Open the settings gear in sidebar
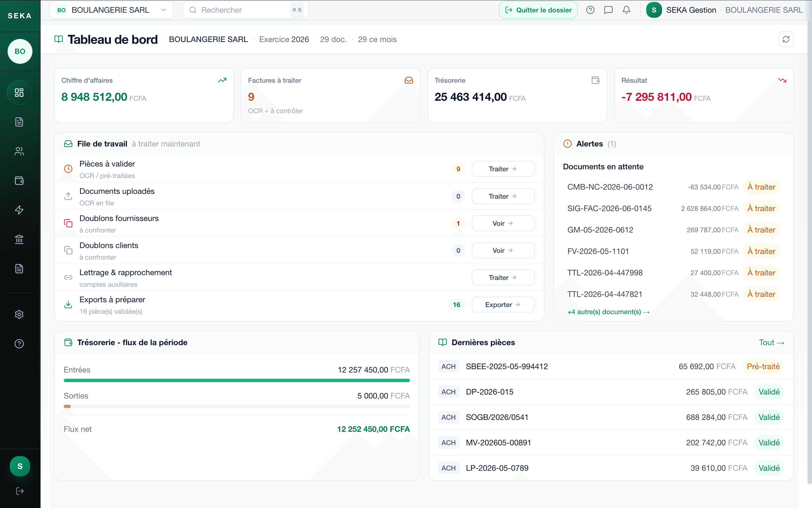The width and height of the screenshot is (812, 508). [19, 314]
